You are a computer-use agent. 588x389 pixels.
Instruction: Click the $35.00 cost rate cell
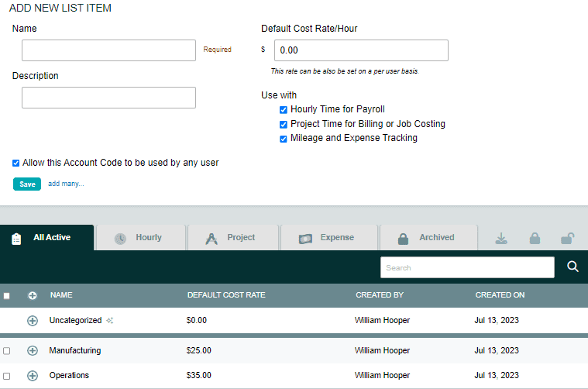point(199,375)
